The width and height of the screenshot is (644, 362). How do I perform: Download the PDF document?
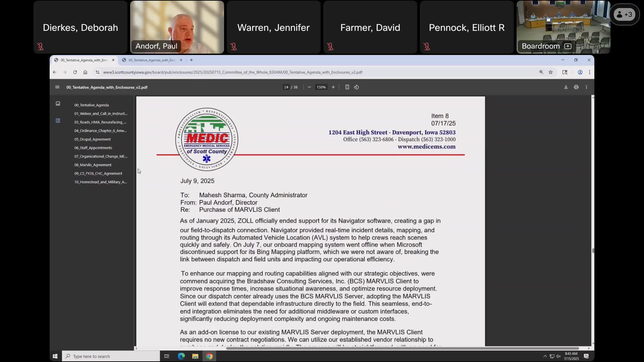point(566,87)
